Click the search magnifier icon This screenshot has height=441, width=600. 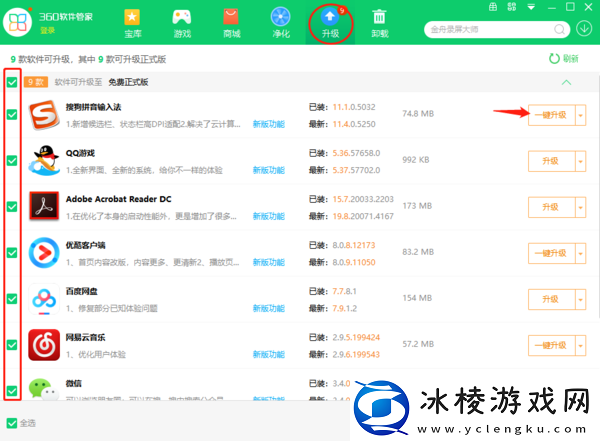pos(559,29)
